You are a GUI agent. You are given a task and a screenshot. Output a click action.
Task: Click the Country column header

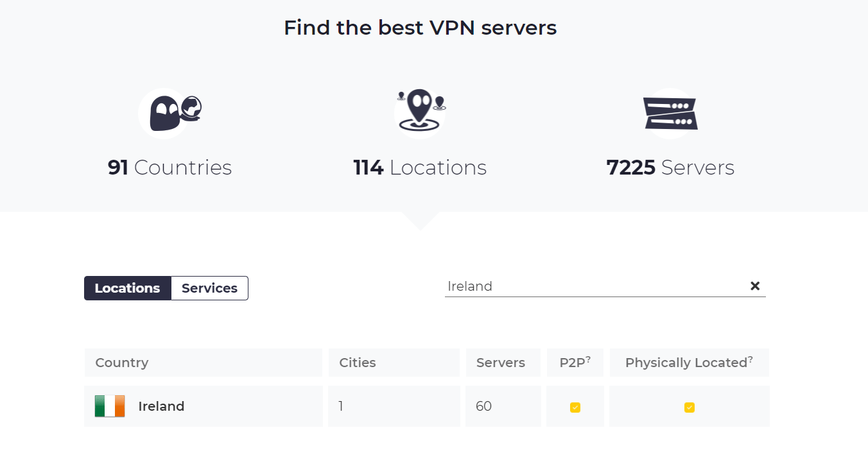[x=121, y=363]
